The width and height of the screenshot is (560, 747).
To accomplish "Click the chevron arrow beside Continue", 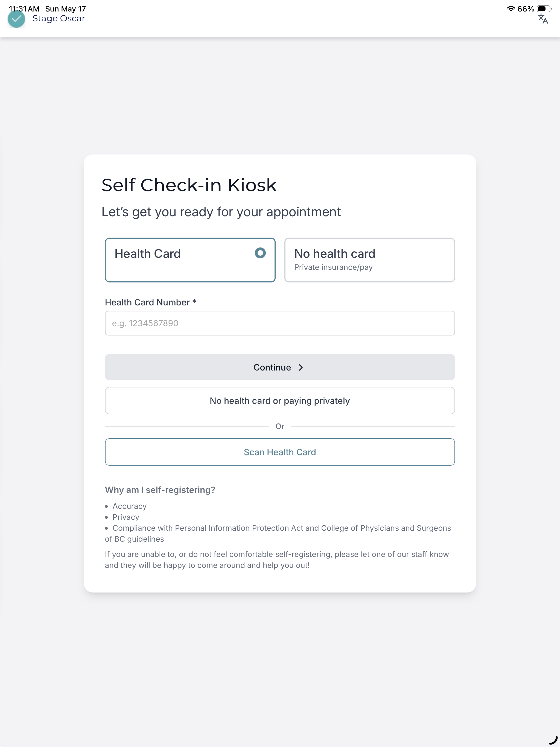I will click(301, 367).
